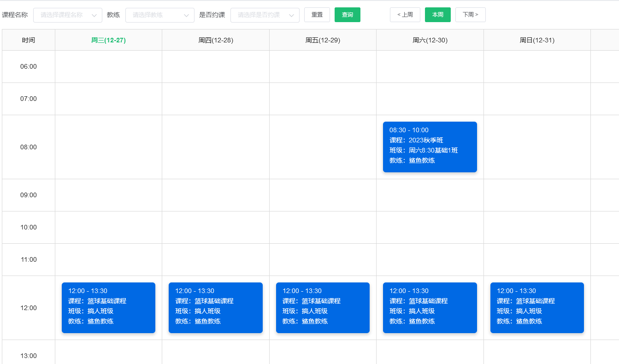619x364 pixels.
Task: Select the 周日(12-31) column header
Action: point(536,40)
